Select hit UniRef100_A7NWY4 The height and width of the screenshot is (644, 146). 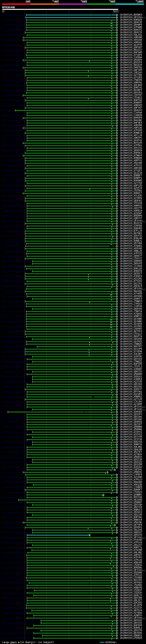pos(131,156)
